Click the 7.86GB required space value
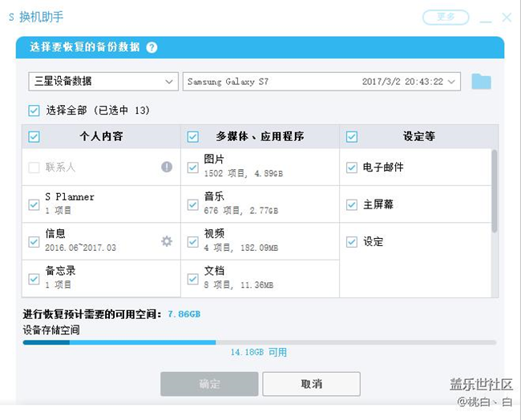This screenshot has height=420, width=521. click(184, 314)
